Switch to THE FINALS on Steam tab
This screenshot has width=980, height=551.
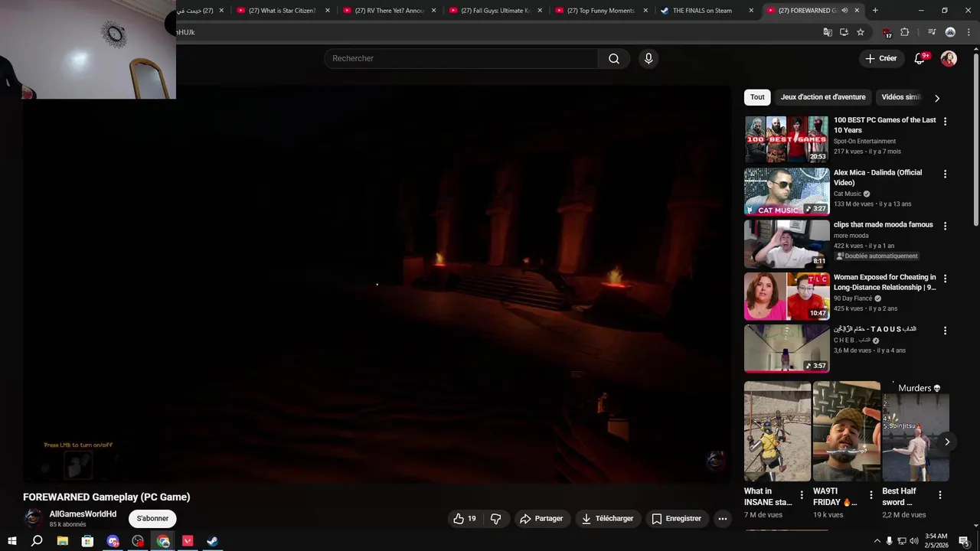click(x=706, y=11)
